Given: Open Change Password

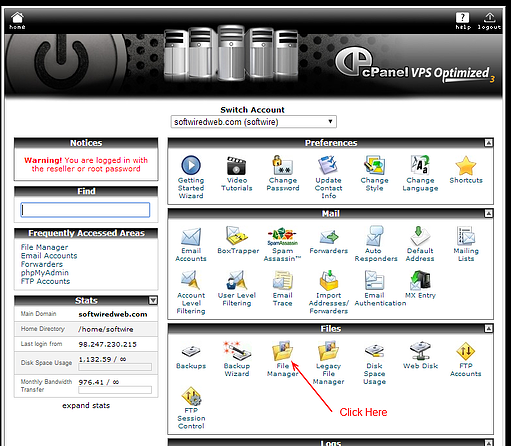Looking at the screenshot, I should [283, 165].
